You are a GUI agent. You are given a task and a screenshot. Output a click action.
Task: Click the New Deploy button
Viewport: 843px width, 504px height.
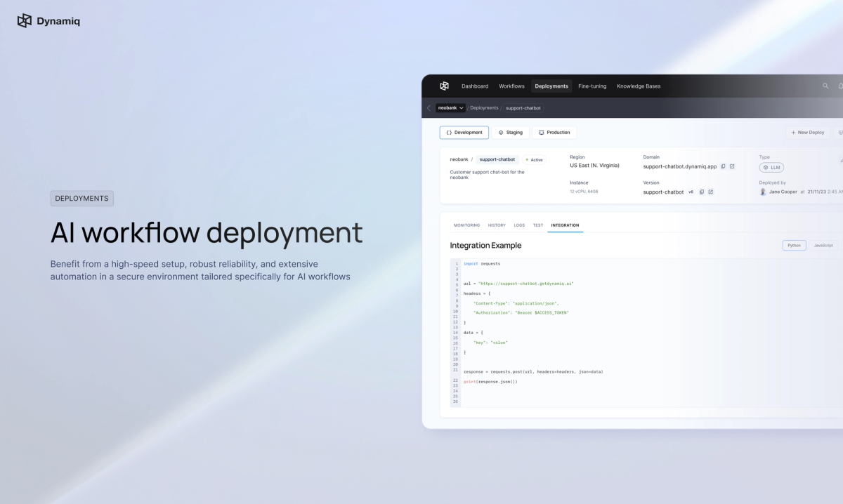[807, 132]
